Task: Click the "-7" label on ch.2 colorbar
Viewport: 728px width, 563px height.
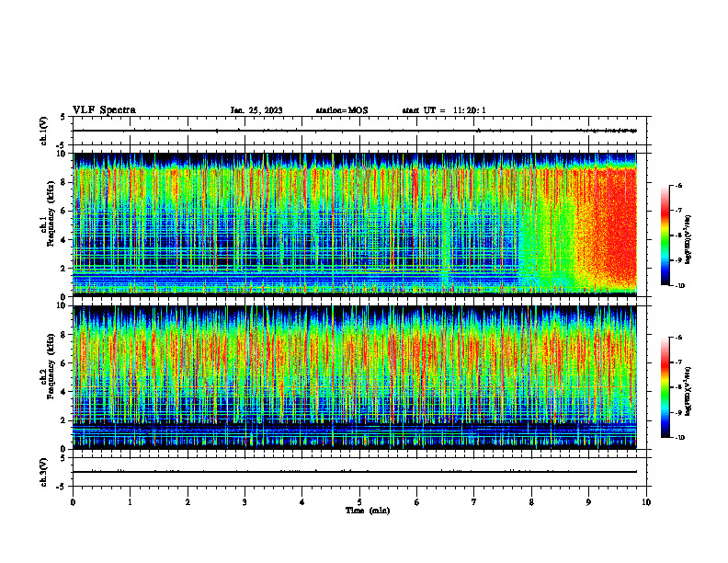Action: pos(678,362)
